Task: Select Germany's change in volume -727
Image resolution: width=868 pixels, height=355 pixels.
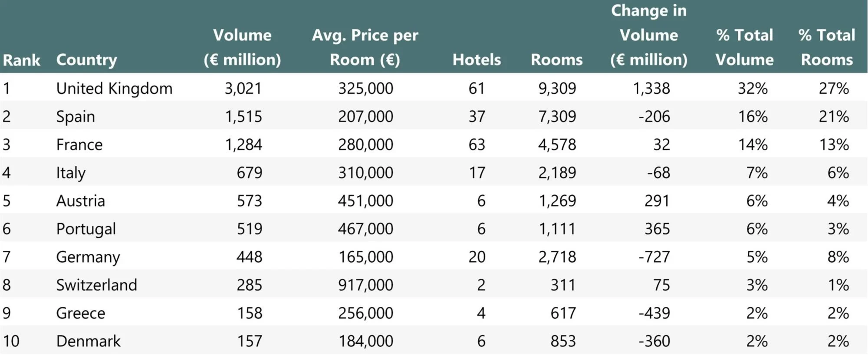Action: tap(654, 257)
